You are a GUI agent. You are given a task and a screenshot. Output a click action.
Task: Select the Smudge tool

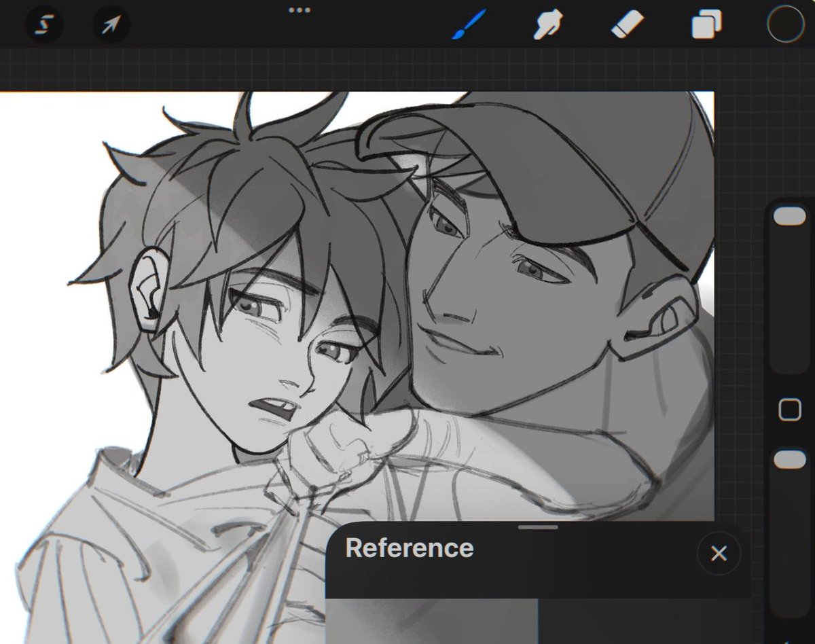coord(547,25)
